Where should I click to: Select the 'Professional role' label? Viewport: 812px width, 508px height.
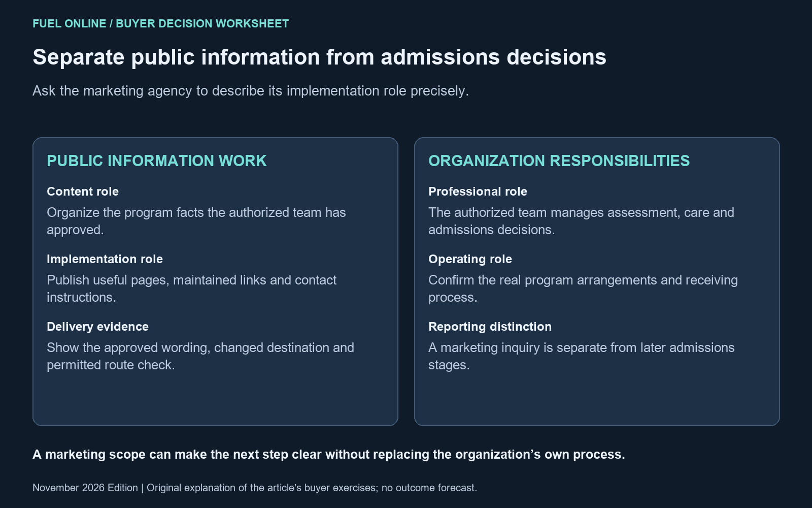pyautogui.click(x=478, y=192)
